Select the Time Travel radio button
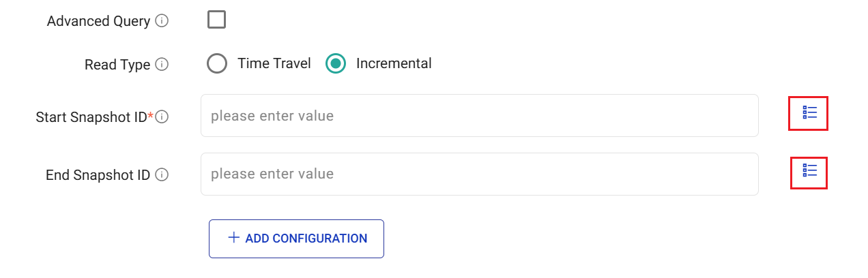 click(x=217, y=64)
